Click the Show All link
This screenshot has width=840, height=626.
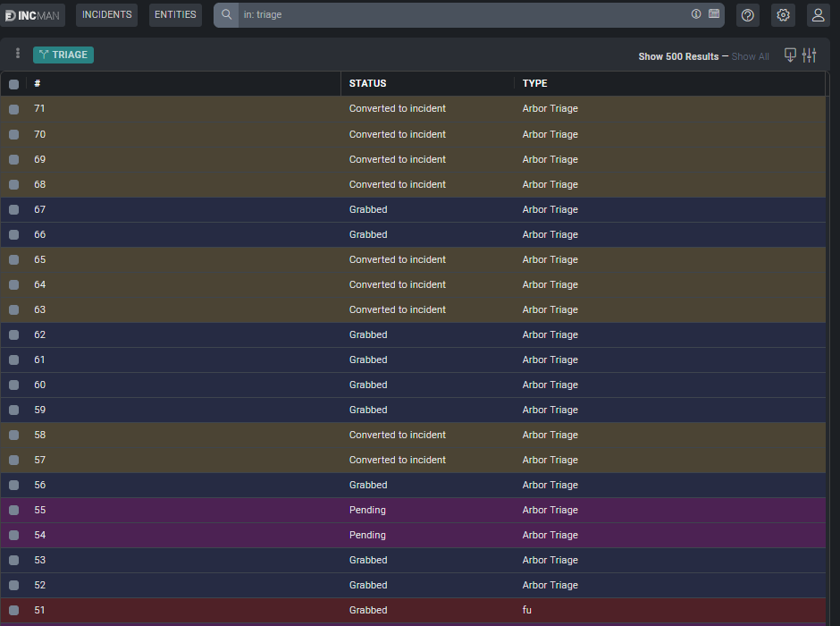750,56
